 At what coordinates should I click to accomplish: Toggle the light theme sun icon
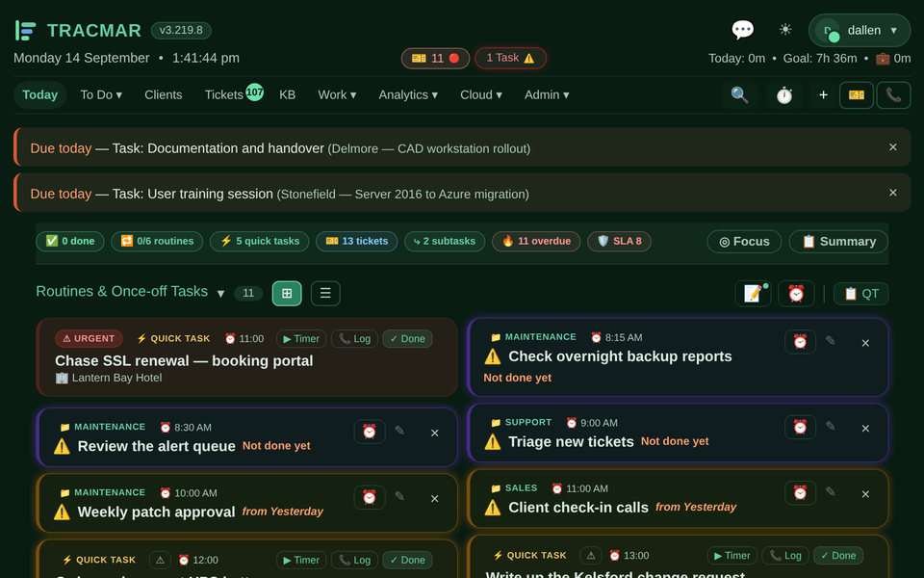pos(785,30)
